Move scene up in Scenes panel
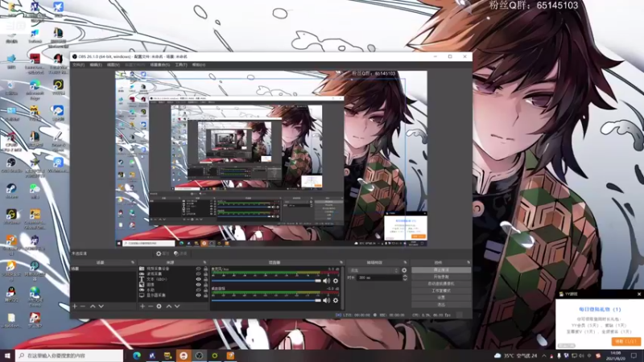The width and height of the screenshot is (644, 362). click(x=93, y=306)
